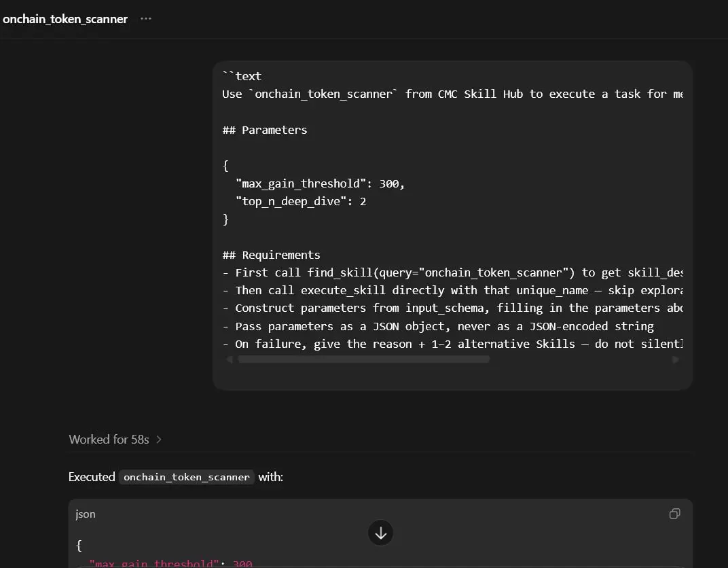Click the horizontal scrollbar under the prompt text
The height and width of the screenshot is (568, 728).
click(x=364, y=359)
